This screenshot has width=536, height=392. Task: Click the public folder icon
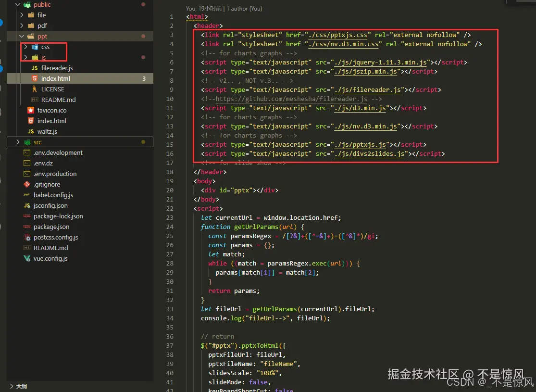(27, 5)
